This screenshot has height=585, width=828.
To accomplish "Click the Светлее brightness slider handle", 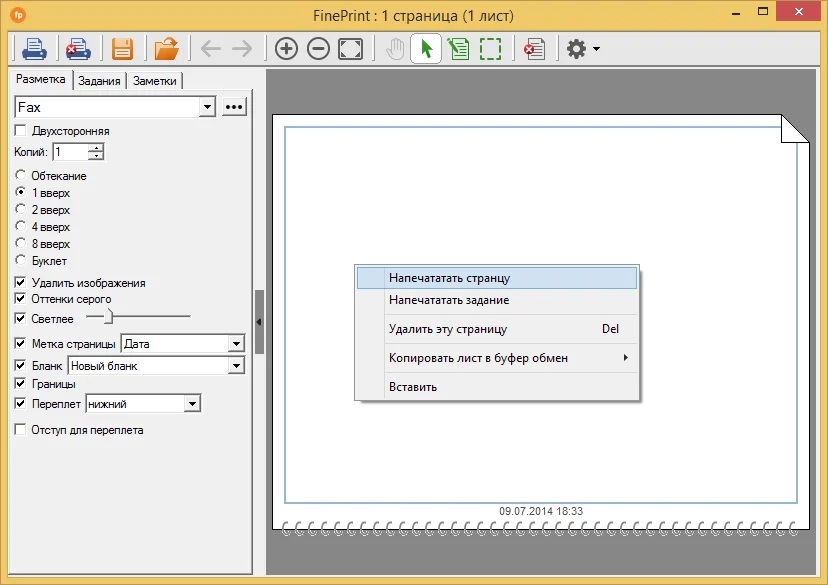I will point(108,317).
